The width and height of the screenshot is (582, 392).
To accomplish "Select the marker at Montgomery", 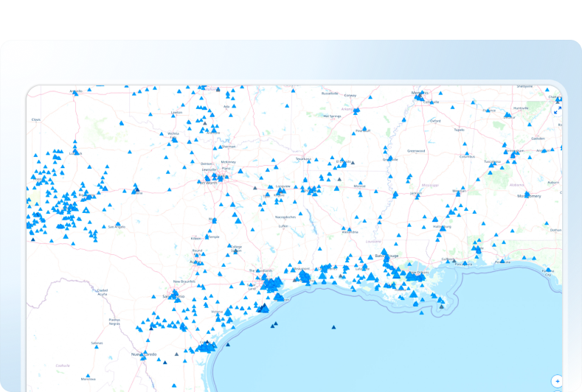I will 526,194.
